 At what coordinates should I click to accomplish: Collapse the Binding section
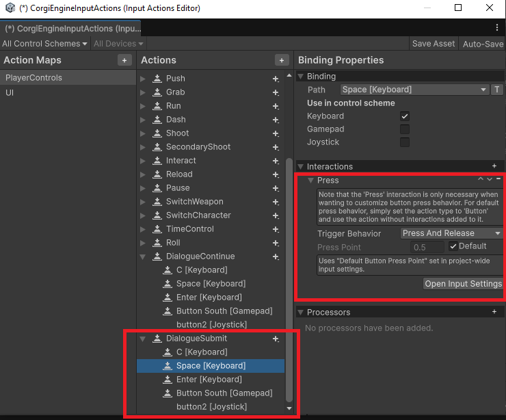301,77
